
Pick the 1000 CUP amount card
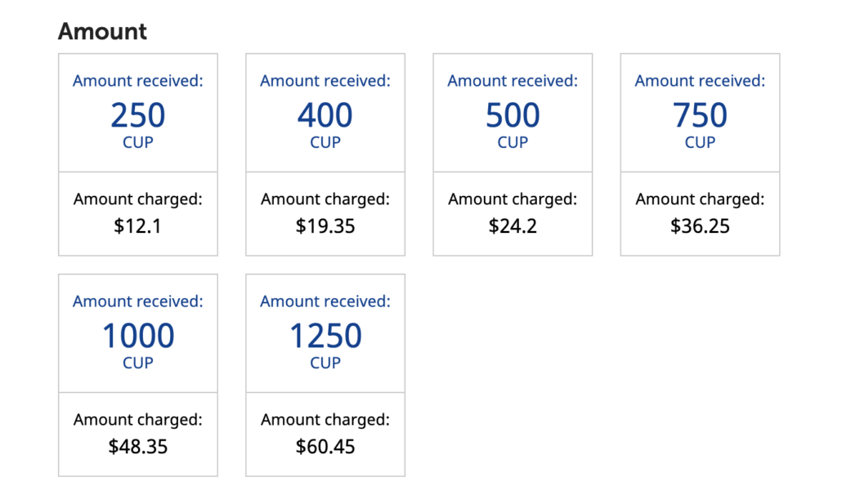(138, 375)
